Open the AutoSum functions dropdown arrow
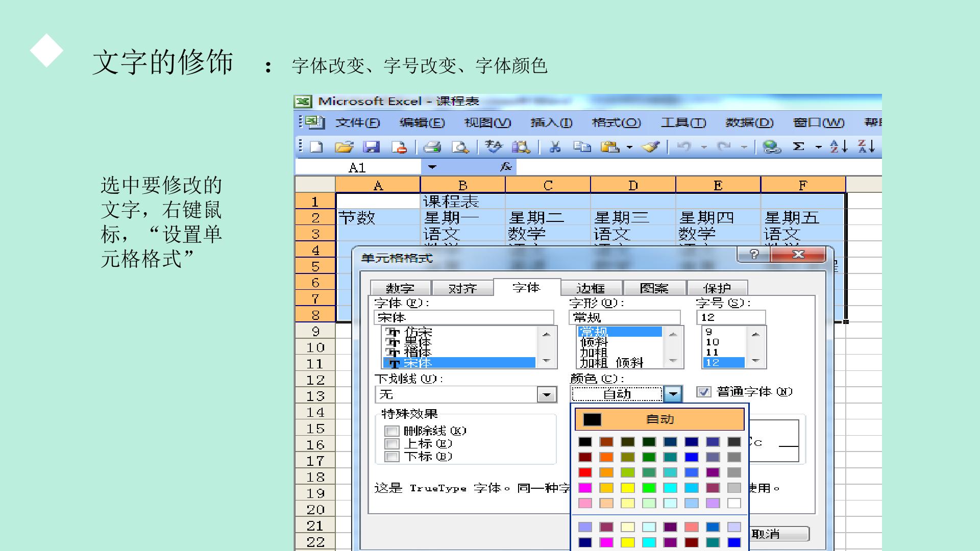 click(x=819, y=147)
